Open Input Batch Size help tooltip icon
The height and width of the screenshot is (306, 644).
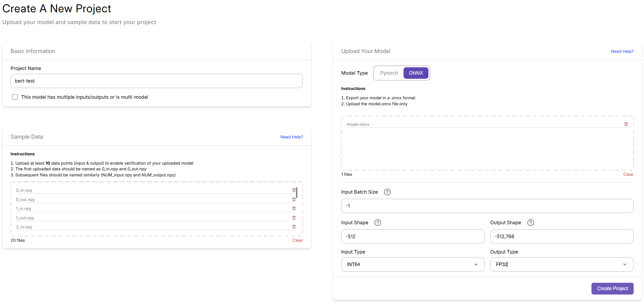387,192
